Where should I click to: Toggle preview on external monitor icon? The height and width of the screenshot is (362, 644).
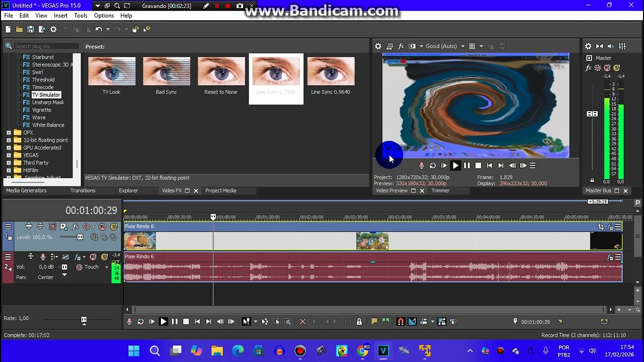point(389,46)
